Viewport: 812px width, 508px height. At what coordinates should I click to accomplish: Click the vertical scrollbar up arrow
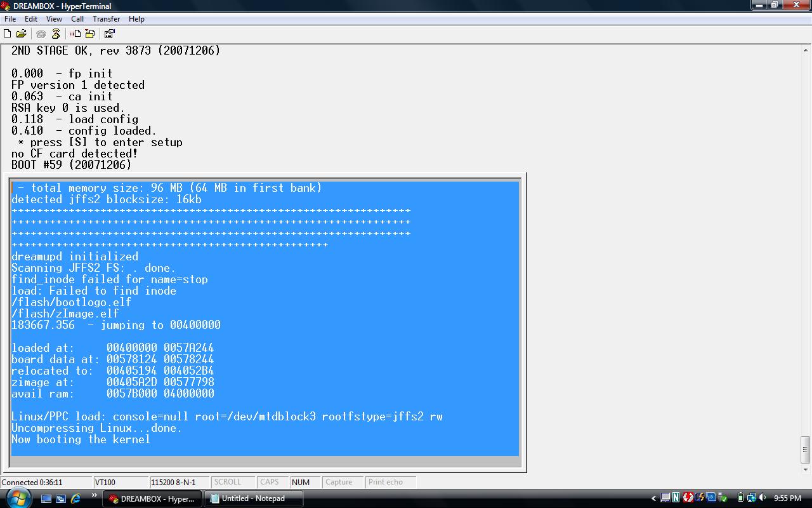click(x=806, y=50)
